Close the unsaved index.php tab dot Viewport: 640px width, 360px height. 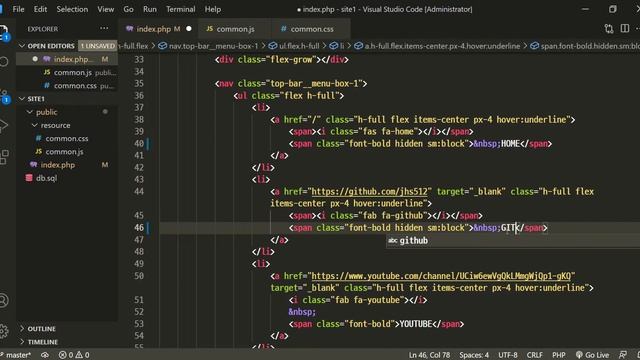coord(189,29)
